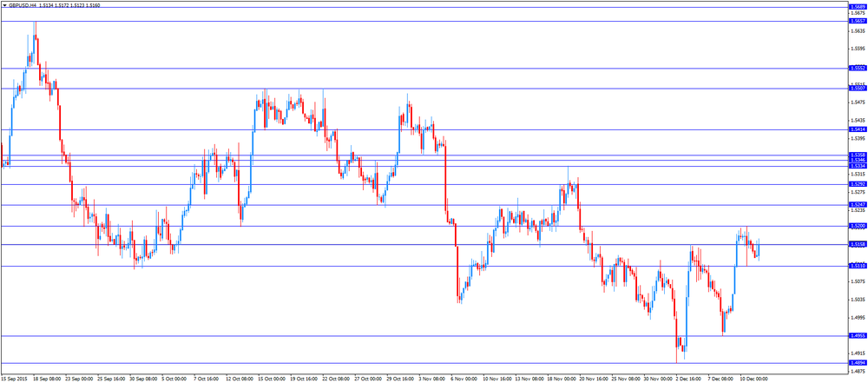
Task: Click the 7 Oct 16:00 time label
Action: pyautogui.click(x=206, y=380)
